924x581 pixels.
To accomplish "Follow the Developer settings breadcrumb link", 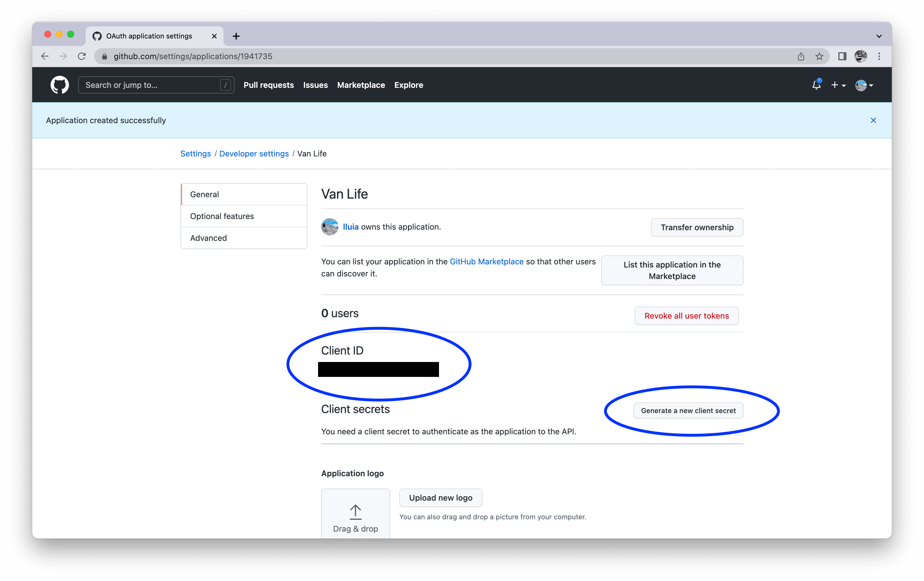I will 254,154.
